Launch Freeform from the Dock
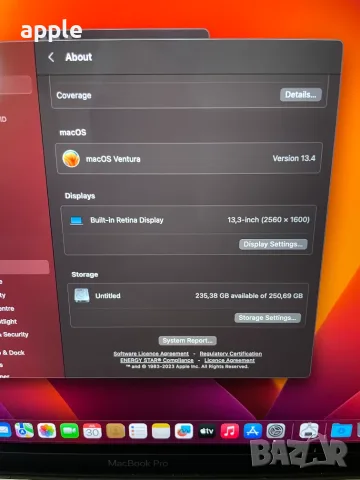This screenshot has height=480, width=360. click(184, 431)
